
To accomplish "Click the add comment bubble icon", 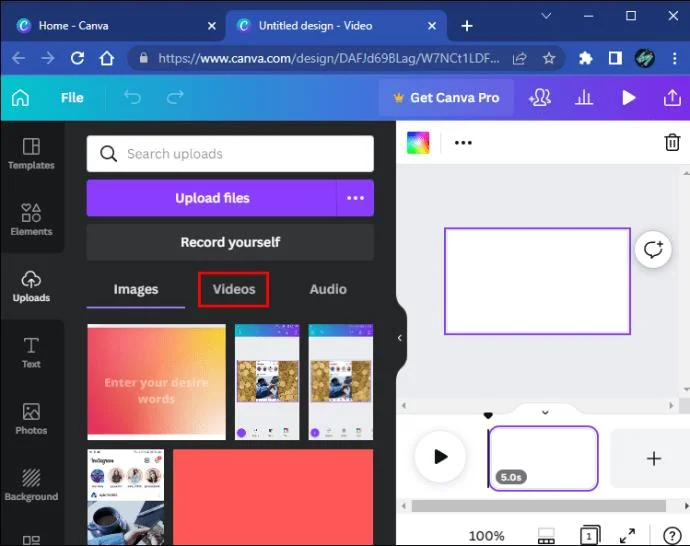I will 653,249.
